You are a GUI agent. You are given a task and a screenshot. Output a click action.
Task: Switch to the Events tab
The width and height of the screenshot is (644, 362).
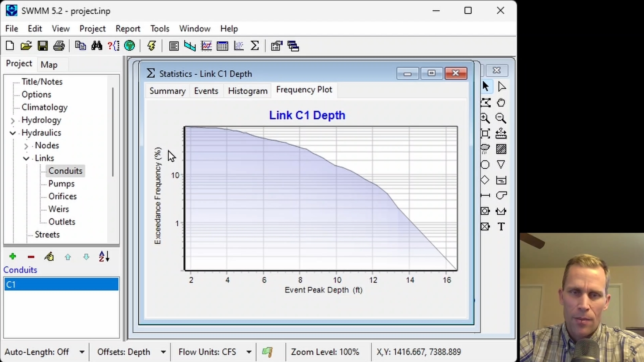coord(206,91)
